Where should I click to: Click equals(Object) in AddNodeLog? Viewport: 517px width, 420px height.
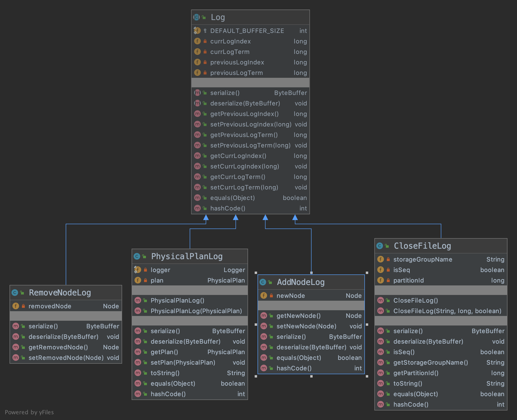[311, 357]
